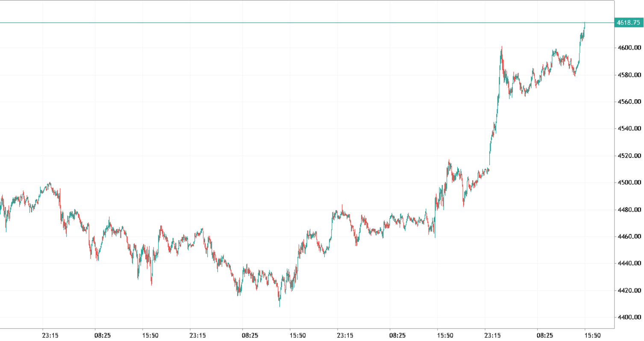Viewport: 644px width, 341px height.
Task: Click the current price label 4618.75
Action: [628, 23]
